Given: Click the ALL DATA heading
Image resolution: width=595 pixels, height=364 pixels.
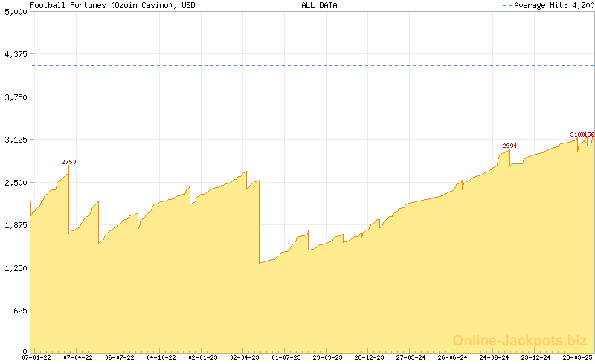Looking at the screenshot, I should [319, 5].
